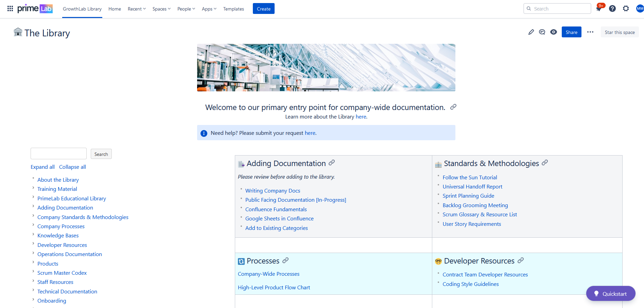Copy anchor link for Standards & Methodologies heading
The image size is (644, 308).
[545, 163]
